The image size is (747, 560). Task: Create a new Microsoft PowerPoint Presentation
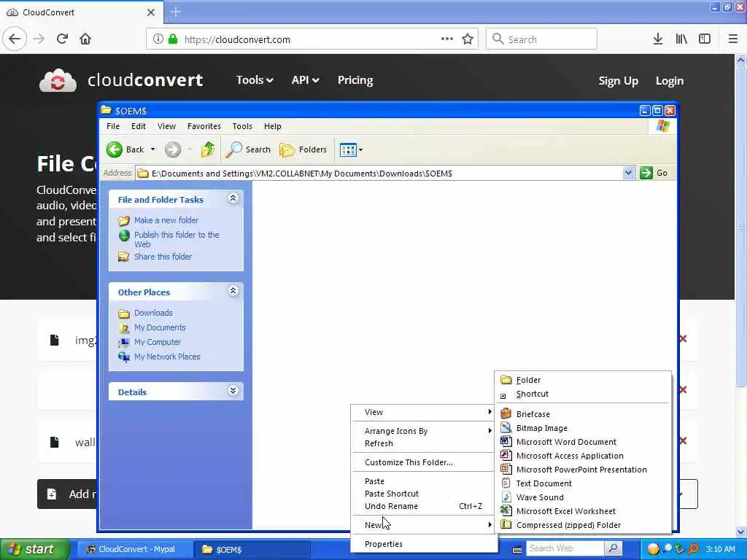pyautogui.click(x=583, y=470)
